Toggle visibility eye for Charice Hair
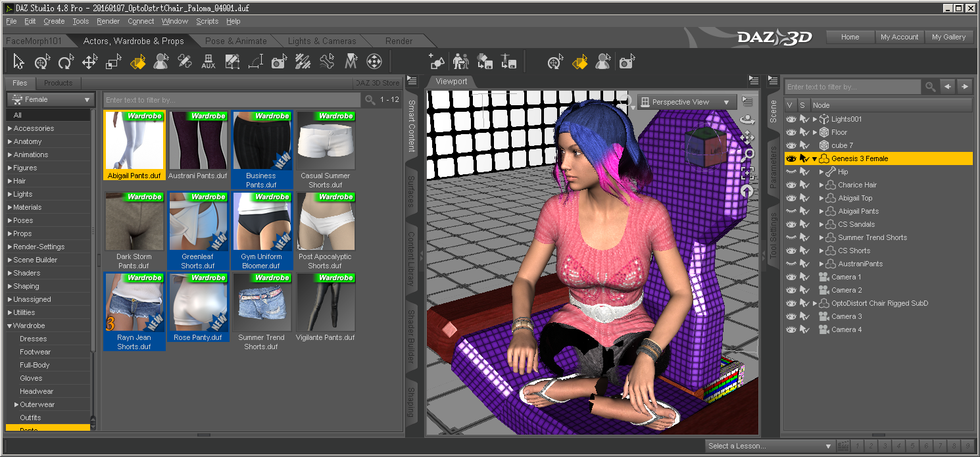This screenshot has height=457, width=980. click(x=791, y=185)
